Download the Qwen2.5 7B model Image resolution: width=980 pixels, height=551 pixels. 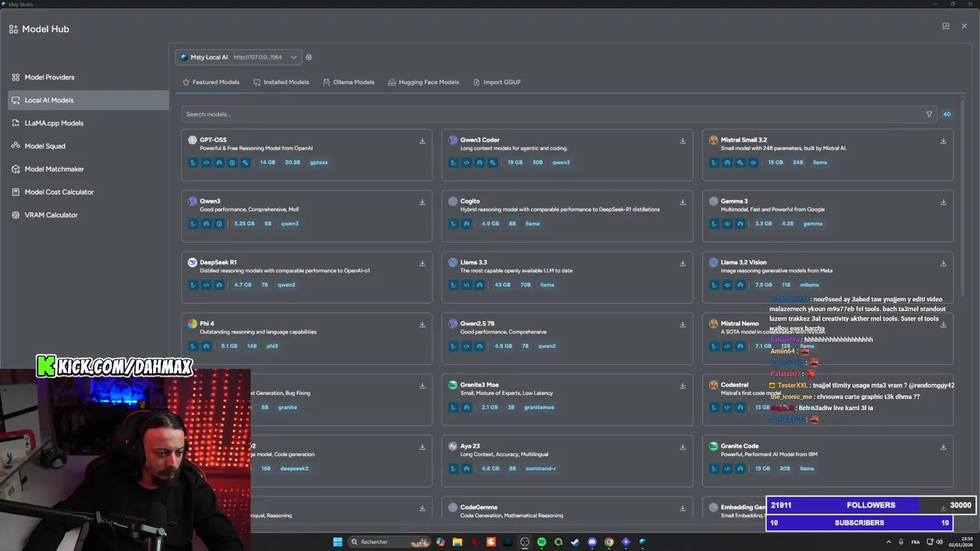(683, 324)
